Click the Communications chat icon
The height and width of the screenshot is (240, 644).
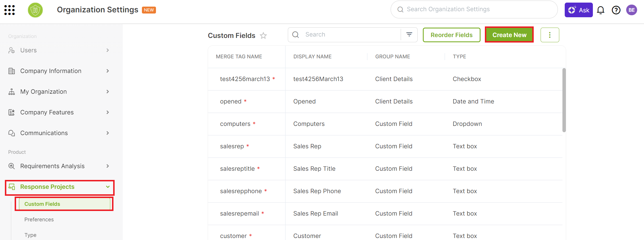pyautogui.click(x=11, y=133)
